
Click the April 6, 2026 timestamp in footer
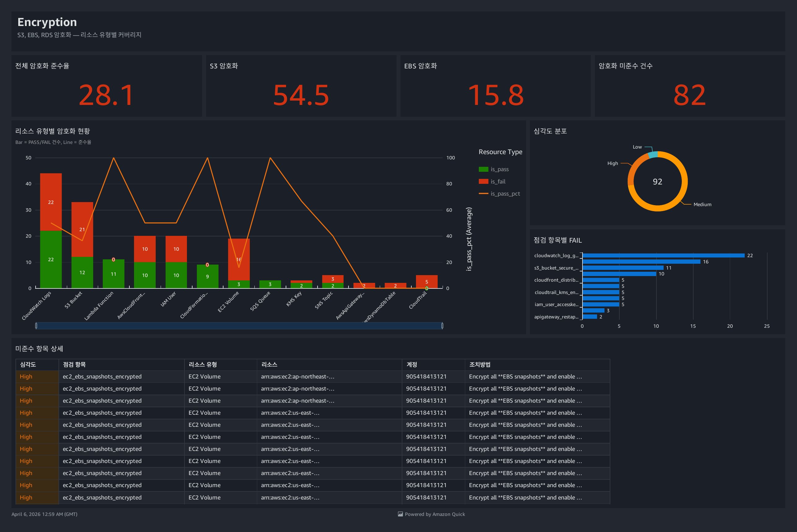tap(45, 514)
